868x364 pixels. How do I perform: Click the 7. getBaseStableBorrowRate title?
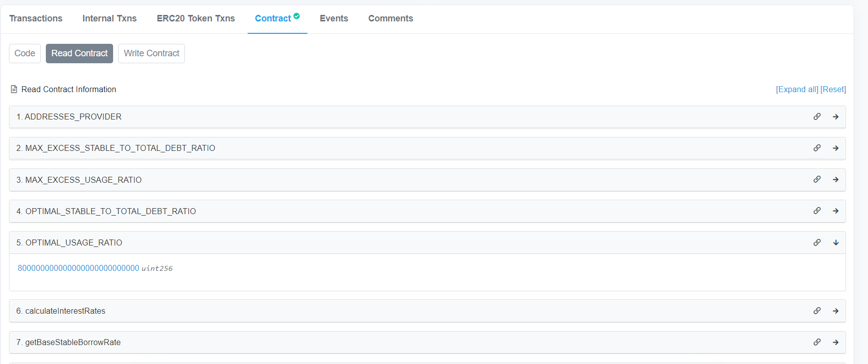(68, 342)
